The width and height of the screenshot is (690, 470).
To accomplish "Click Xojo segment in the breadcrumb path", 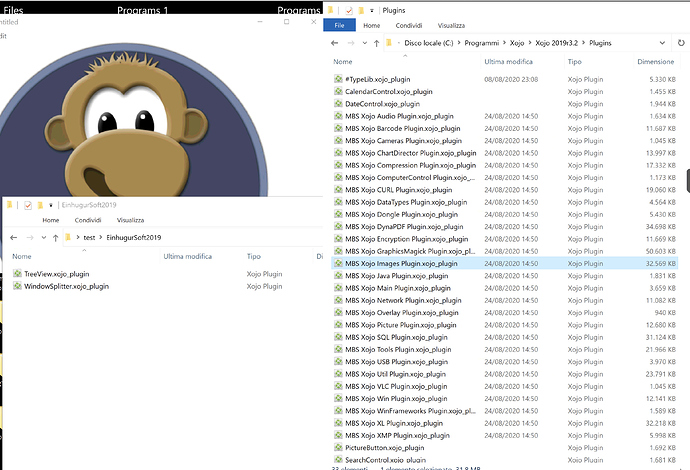I will click(517, 43).
